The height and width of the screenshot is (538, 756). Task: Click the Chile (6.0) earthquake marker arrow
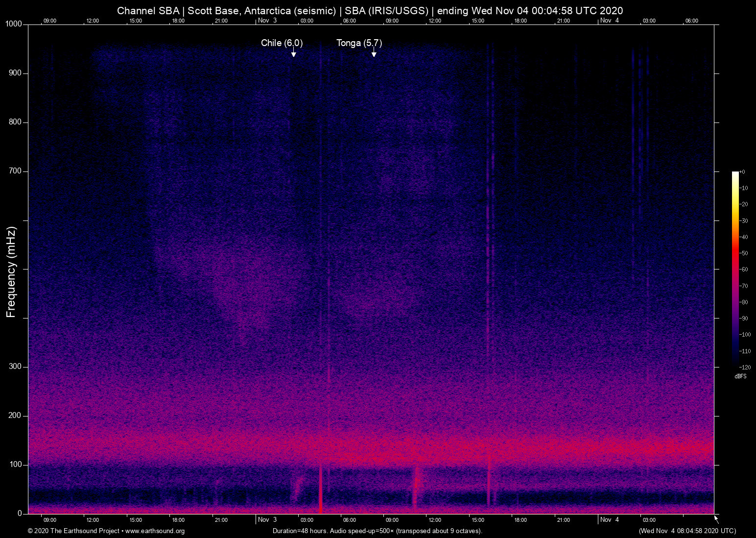click(x=294, y=53)
